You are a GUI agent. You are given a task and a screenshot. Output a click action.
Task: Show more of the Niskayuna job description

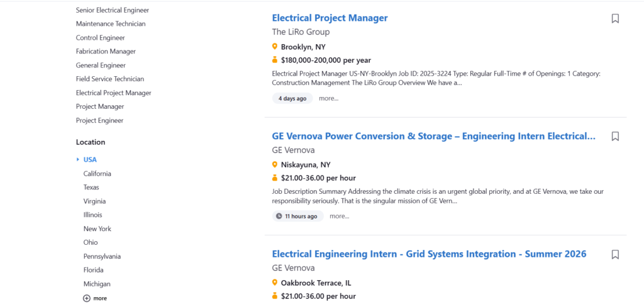pos(339,216)
